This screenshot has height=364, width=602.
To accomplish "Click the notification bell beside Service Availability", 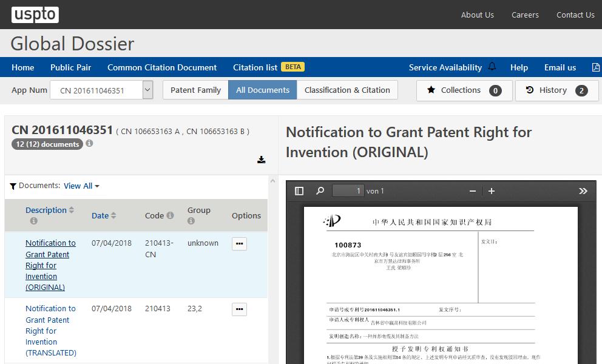I will 492,67.
